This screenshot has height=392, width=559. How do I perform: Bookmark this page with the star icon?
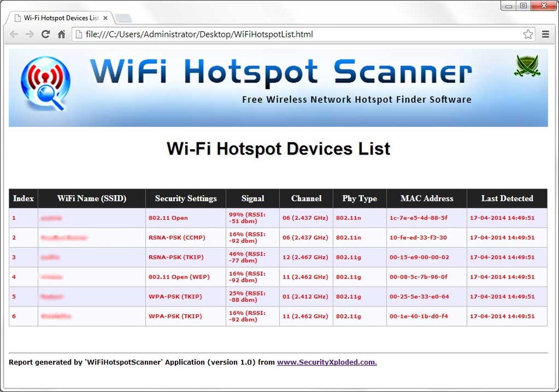pyautogui.click(x=528, y=34)
